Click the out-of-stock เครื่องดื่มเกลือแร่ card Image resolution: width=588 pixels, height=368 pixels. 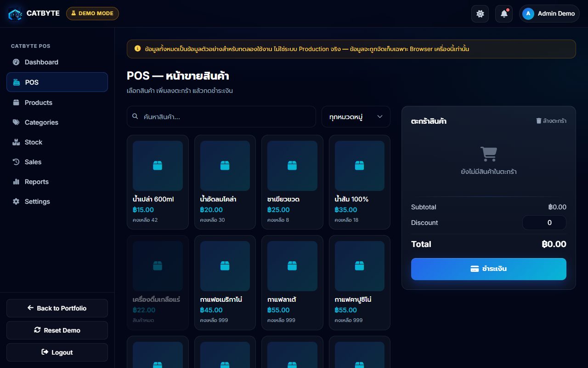(158, 282)
